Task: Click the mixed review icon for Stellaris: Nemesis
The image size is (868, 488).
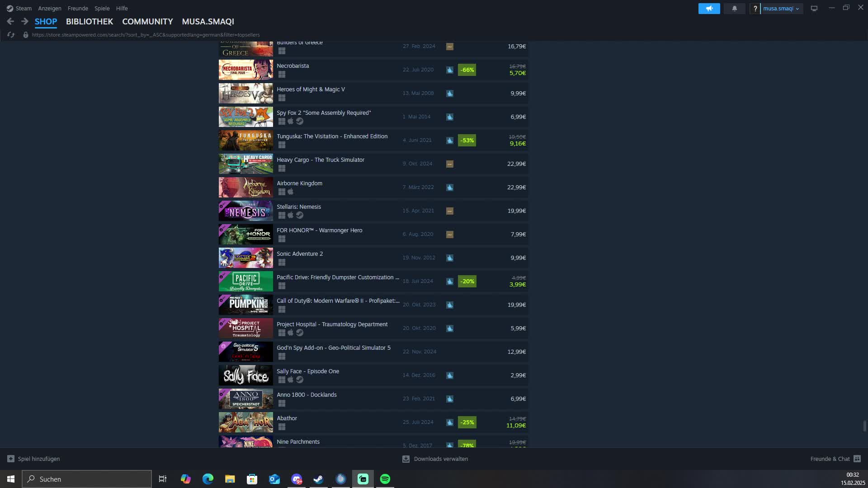Action: coord(450,211)
